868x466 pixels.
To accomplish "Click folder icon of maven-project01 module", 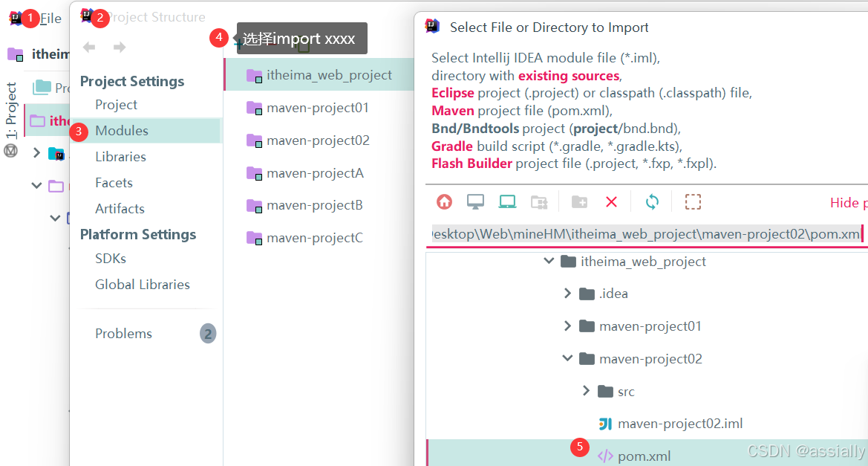I will pos(255,108).
